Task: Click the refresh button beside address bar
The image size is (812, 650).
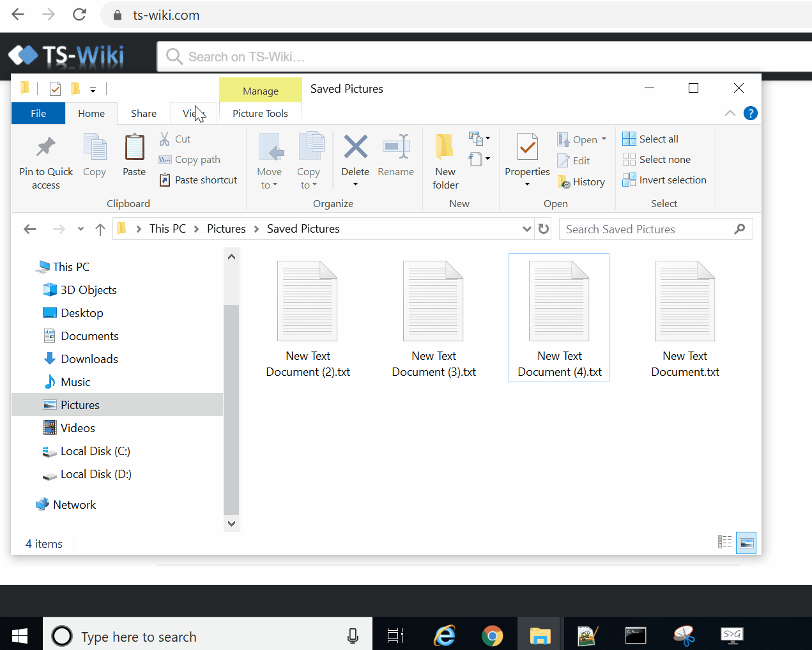Action: [x=544, y=229]
